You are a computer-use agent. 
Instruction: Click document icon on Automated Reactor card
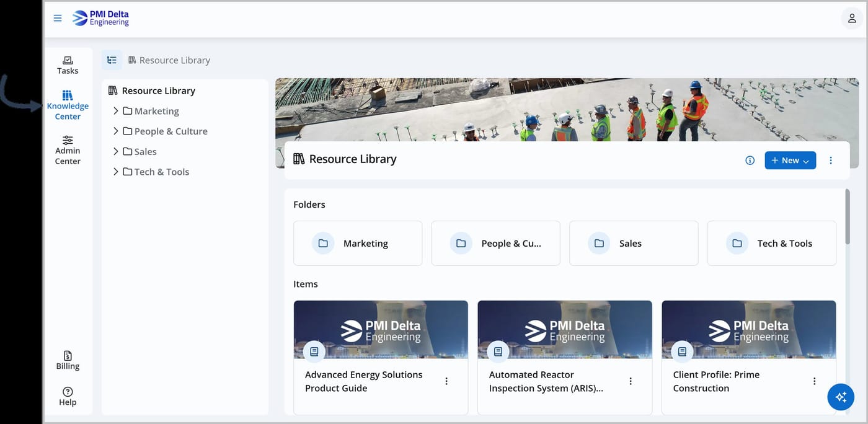click(498, 351)
